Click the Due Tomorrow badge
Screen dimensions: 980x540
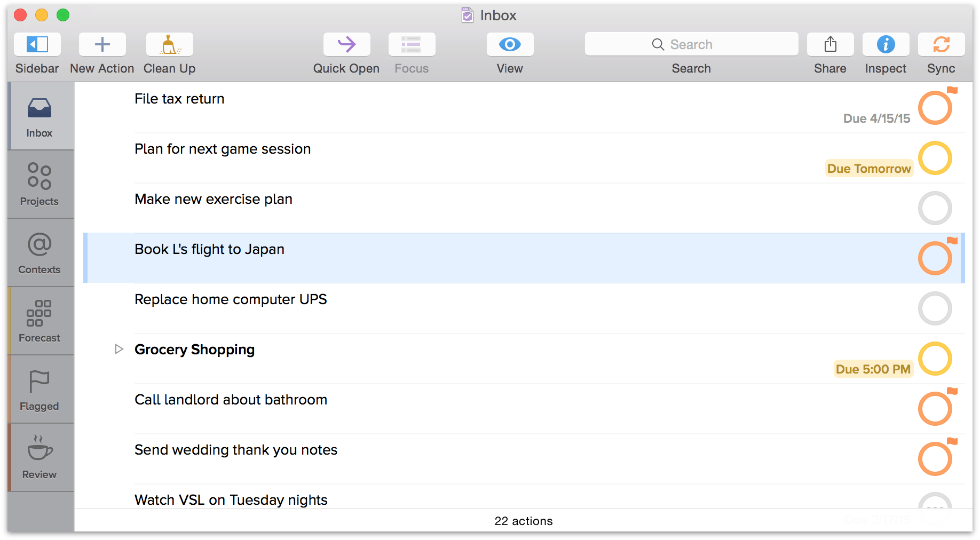pos(869,169)
